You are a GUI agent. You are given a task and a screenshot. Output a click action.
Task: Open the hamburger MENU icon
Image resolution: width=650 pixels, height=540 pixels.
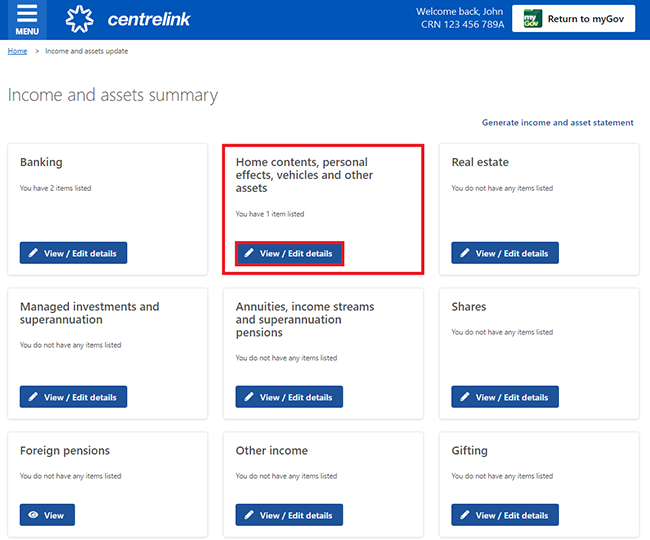coord(27,19)
